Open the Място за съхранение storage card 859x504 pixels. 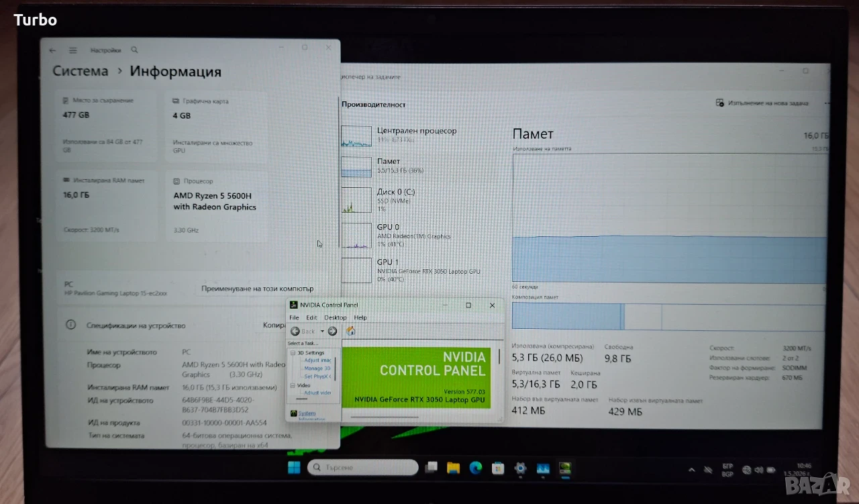(107, 127)
